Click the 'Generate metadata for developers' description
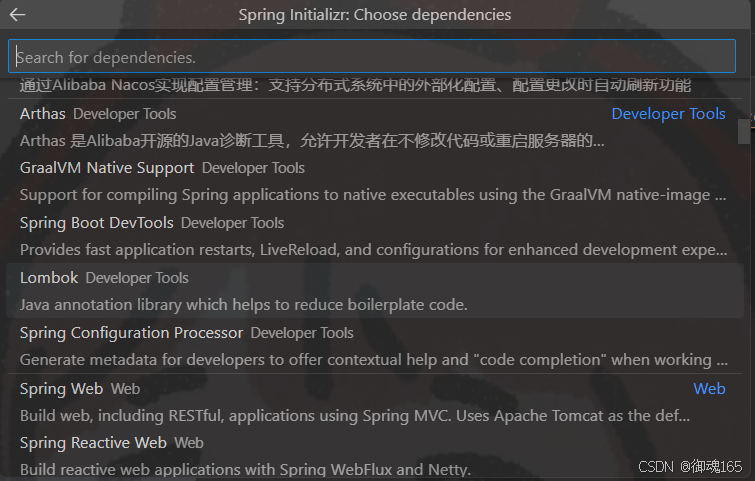The width and height of the screenshot is (755, 481). [374, 360]
